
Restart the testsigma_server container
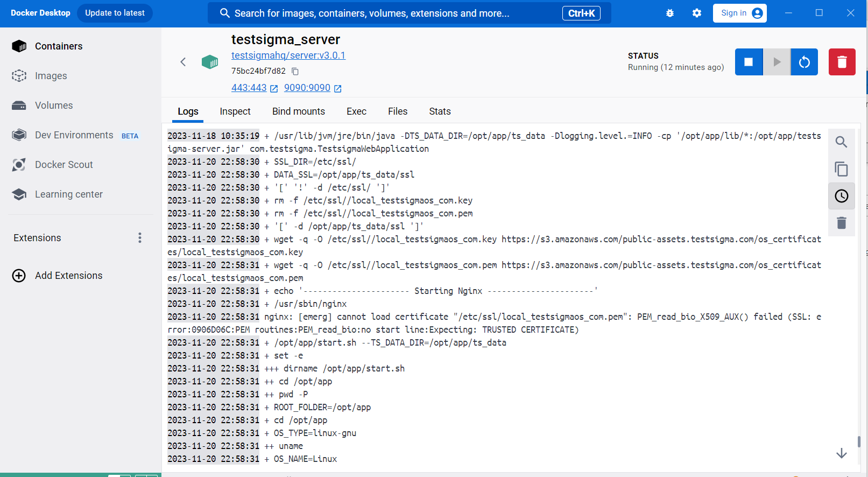coord(805,62)
